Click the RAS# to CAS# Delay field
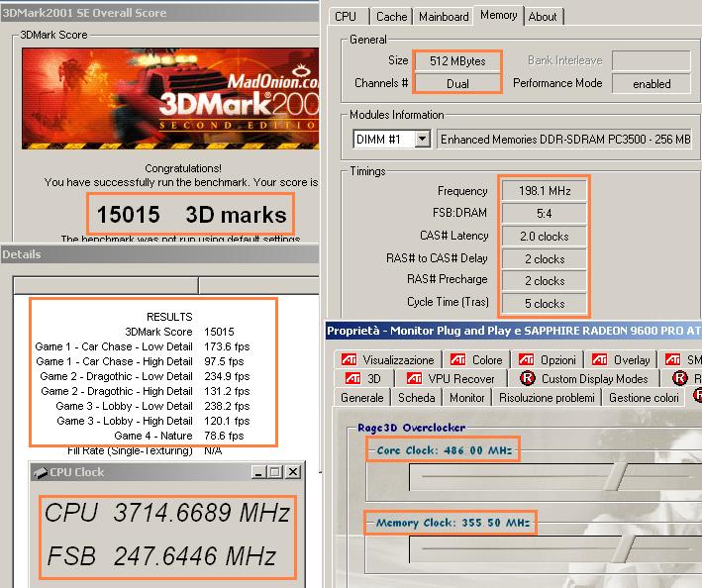This screenshot has height=588, width=702. click(x=544, y=258)
